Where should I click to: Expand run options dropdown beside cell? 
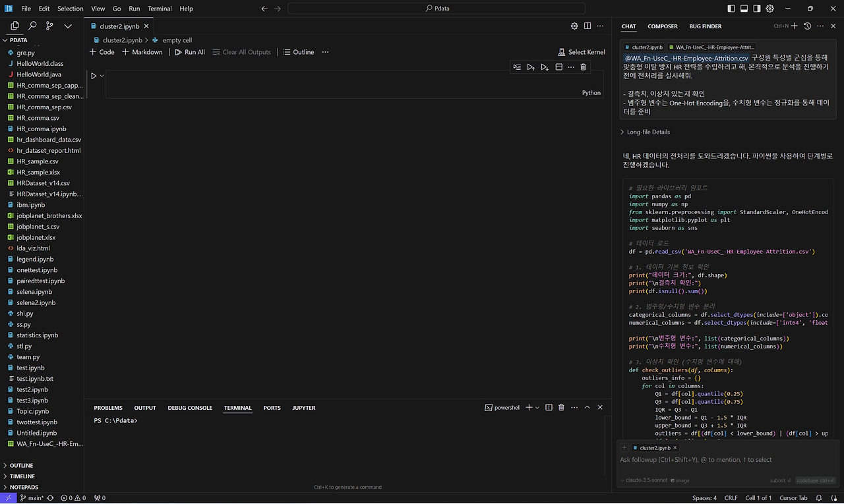click(x=102, y=76)
